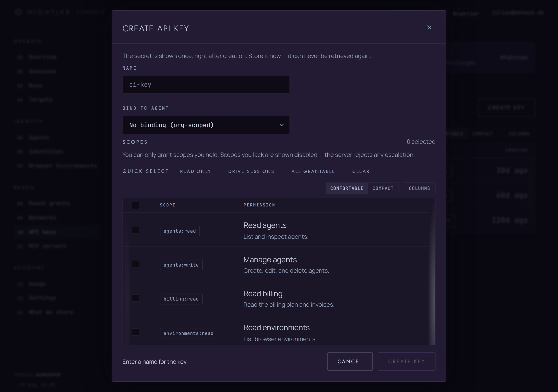Check the agents:write scope checkbox
Image resolution: width=558 pixels, height=392 pixels.
[135, 264]
